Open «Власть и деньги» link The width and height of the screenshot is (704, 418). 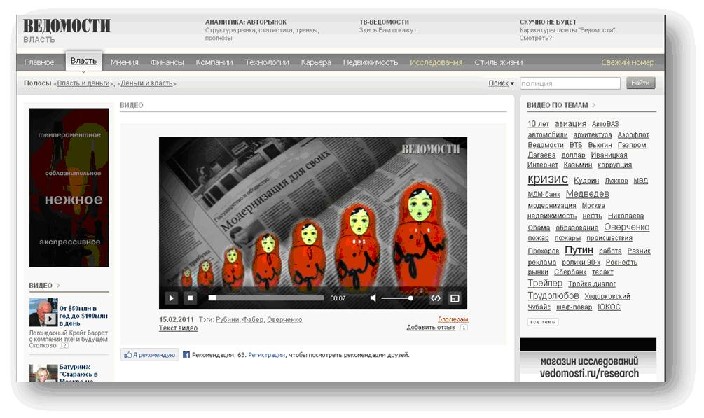(83, 84)
